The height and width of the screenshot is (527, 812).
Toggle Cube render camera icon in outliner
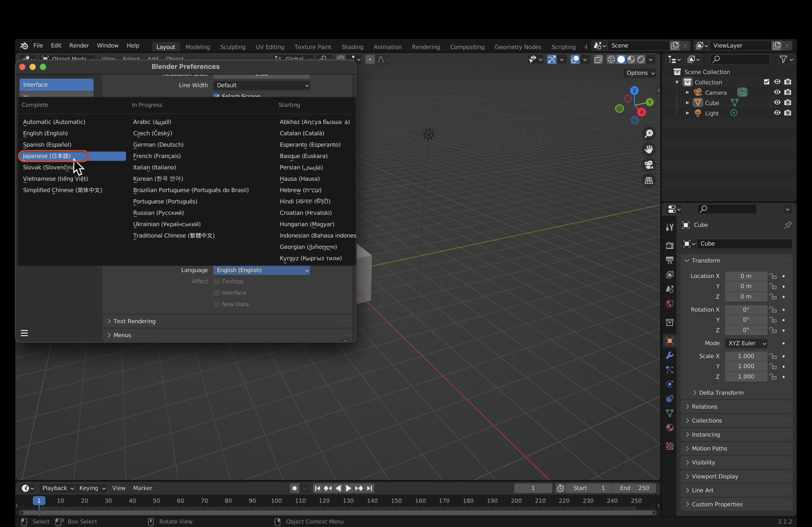click(x=788, y=102)
